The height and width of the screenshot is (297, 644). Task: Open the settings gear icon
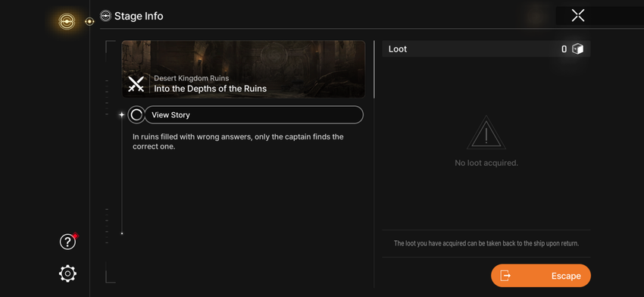(x=67, y=274)
